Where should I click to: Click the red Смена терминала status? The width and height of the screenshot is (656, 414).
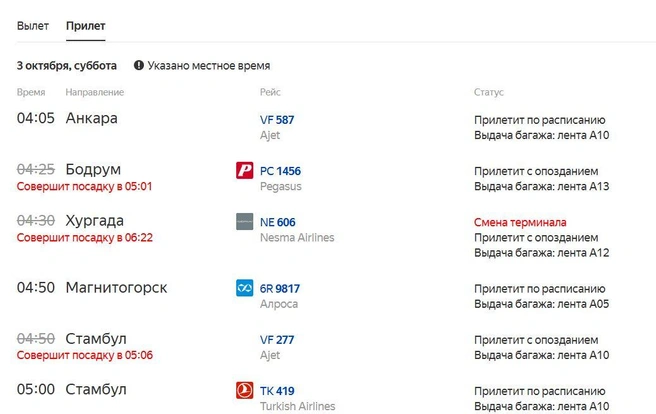pyautogui.click(x=520, y=222)
